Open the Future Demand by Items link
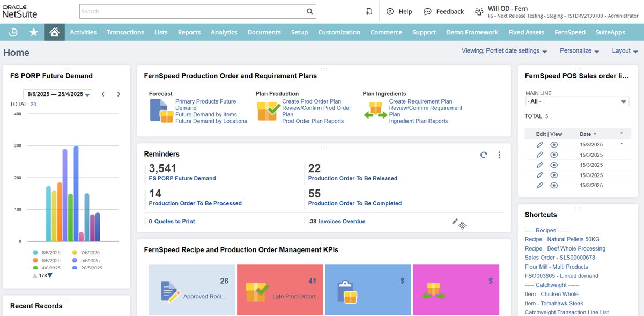The height and width of the screenshot is (316, 644). coord(206,114)
